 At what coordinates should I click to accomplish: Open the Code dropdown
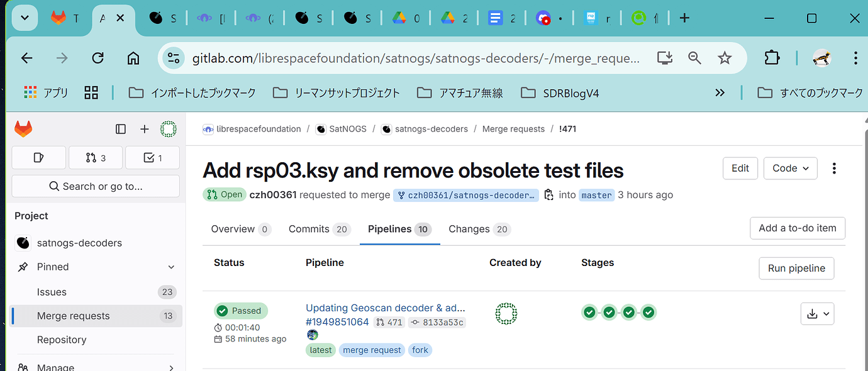tap(790, 168)
